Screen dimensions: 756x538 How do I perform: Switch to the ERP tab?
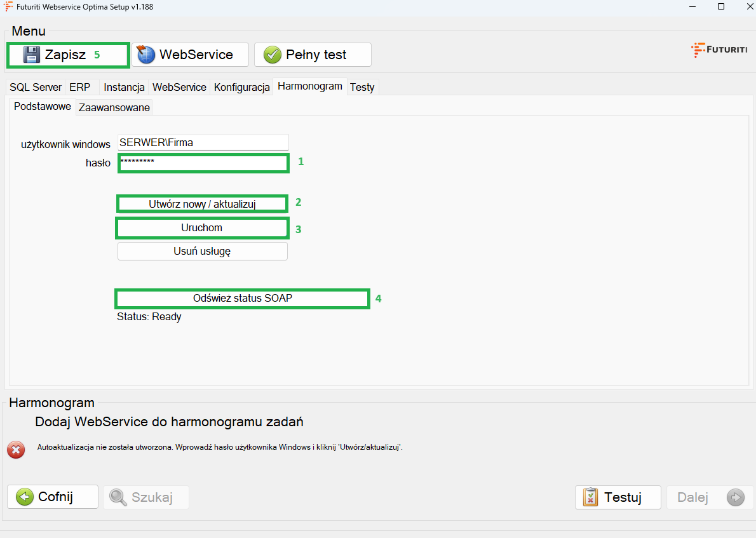click(80, 88)
